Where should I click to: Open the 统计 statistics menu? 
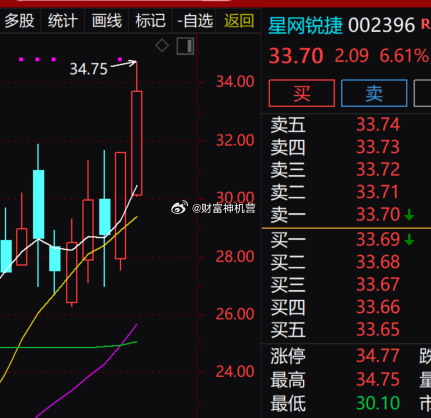pos(63,21)
